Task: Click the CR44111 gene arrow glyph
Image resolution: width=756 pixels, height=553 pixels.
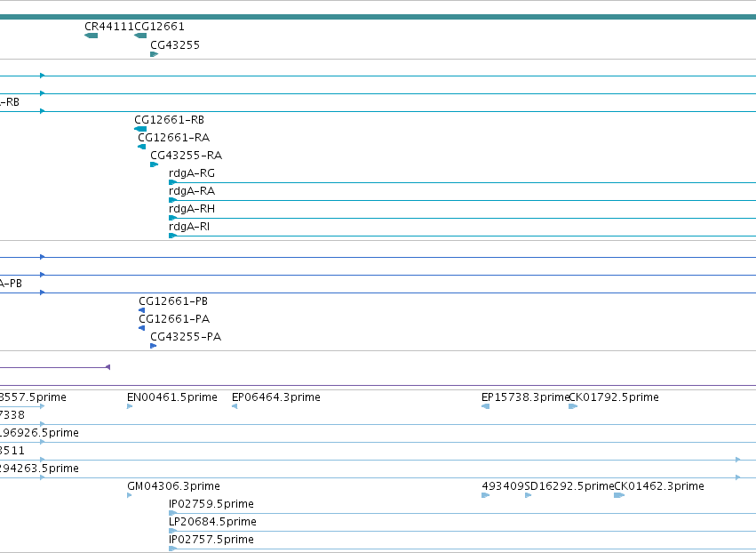Action: (x=92, y=36)
